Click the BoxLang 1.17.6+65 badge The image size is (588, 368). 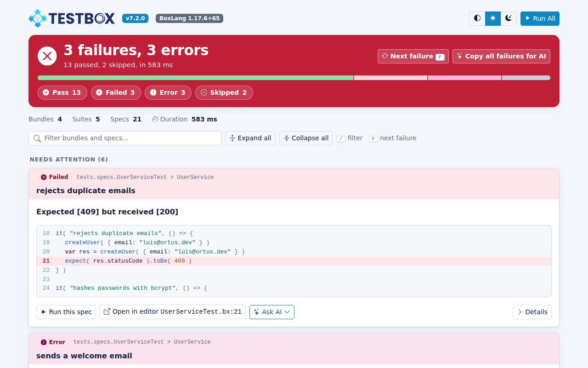click(x=189, y=18)
